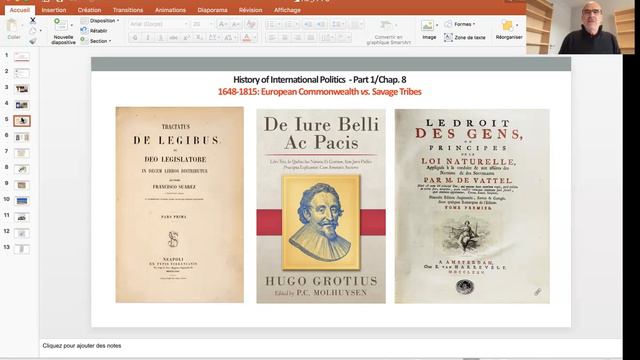Open the Accueil ribbon tab

coord(20,10)
